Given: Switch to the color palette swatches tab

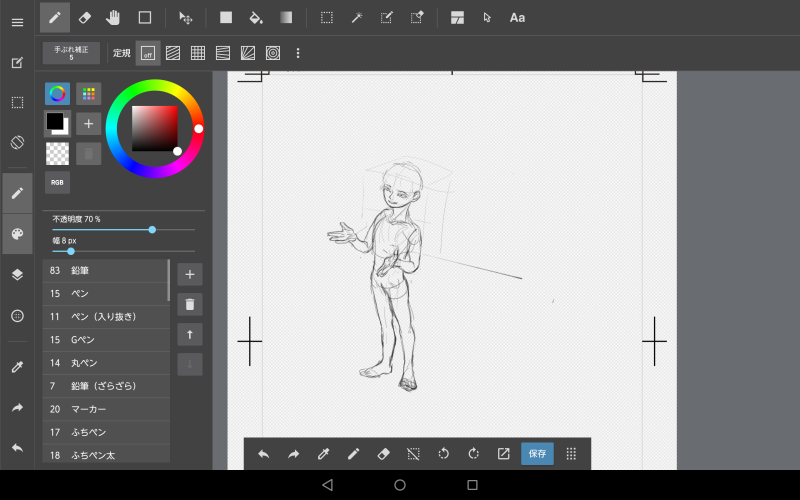Looking at the screenshot, I should pyautogui.click(x=88, y=94).
